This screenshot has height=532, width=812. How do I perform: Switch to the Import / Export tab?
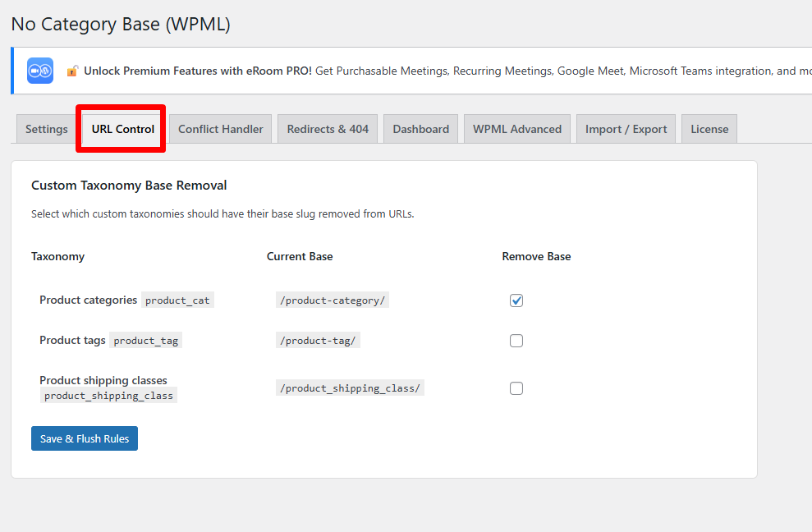coord(626,129)
